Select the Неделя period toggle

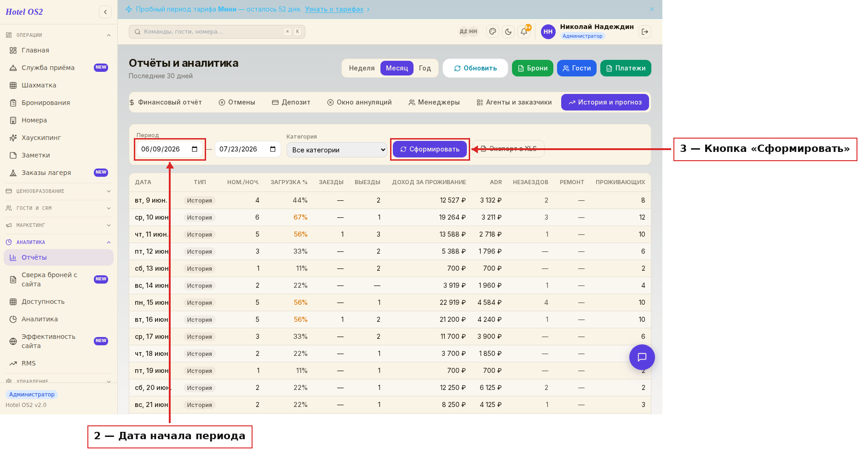click(x=362, y=68)
